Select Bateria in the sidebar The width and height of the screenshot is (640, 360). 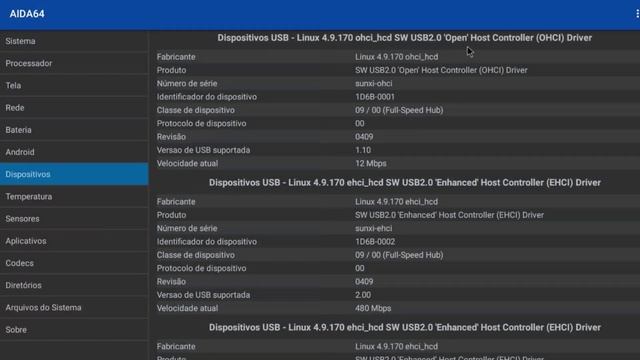pyautogui.click(x=74, y=130)
